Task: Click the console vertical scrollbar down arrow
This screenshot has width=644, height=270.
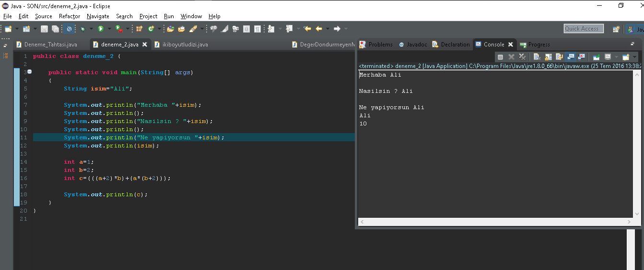Action: coord(637,214)
